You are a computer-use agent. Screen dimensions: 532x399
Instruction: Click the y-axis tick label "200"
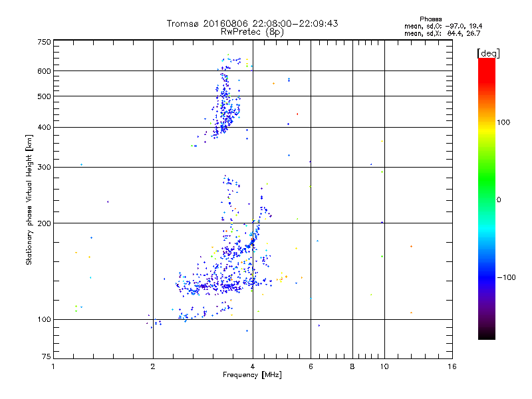click(44, 223)
